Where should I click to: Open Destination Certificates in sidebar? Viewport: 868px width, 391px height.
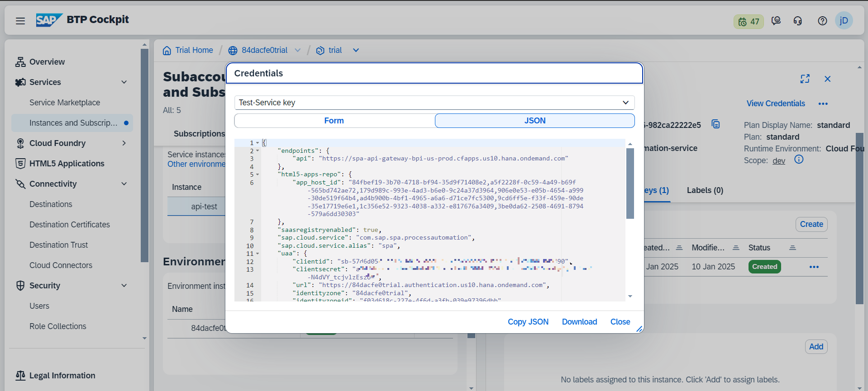(70, 225)
